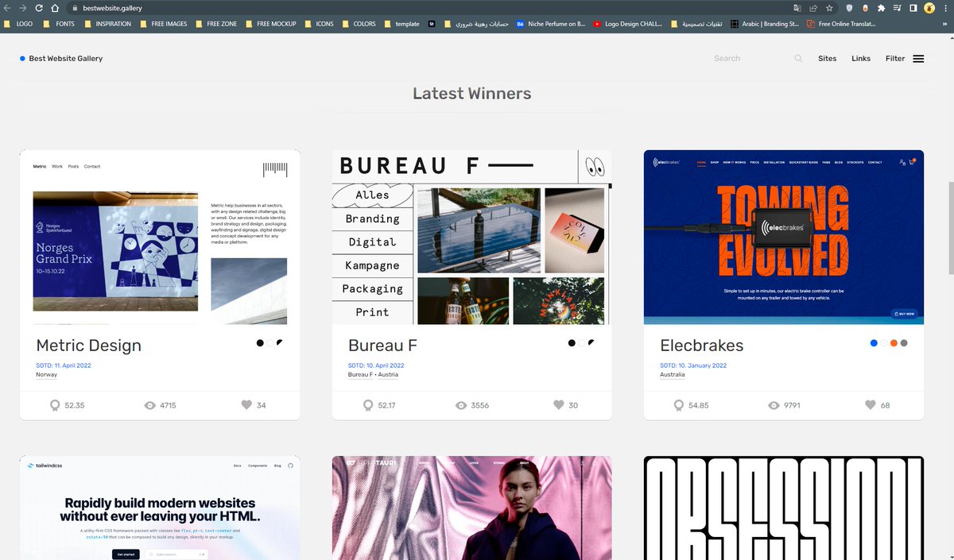The width and height of the screenshot is (954, 560).
Task: Go back to the previous browser page
Action: 7,8
